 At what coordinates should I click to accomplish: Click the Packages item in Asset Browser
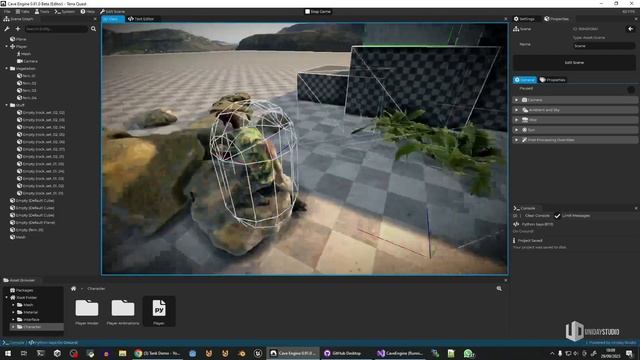tap(21, 290)
